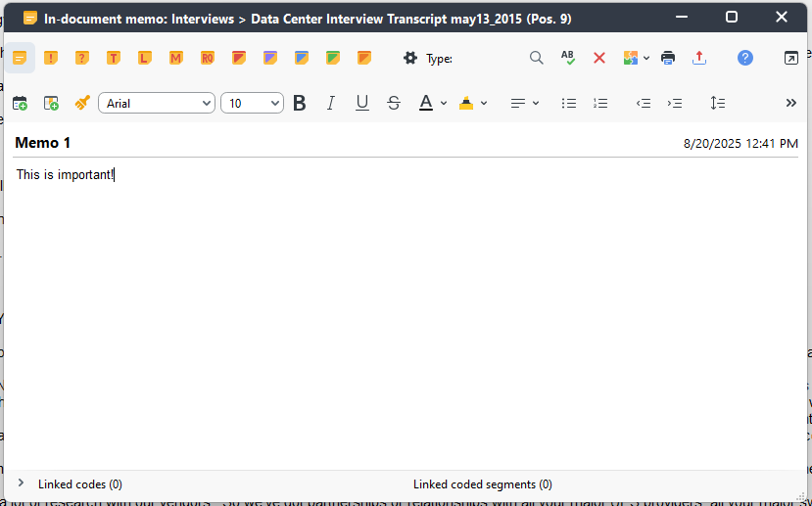This screenshot has height=506, width=812.
Task: Click Linked coded segments (0) label
Action: click(x=483, y=484)
